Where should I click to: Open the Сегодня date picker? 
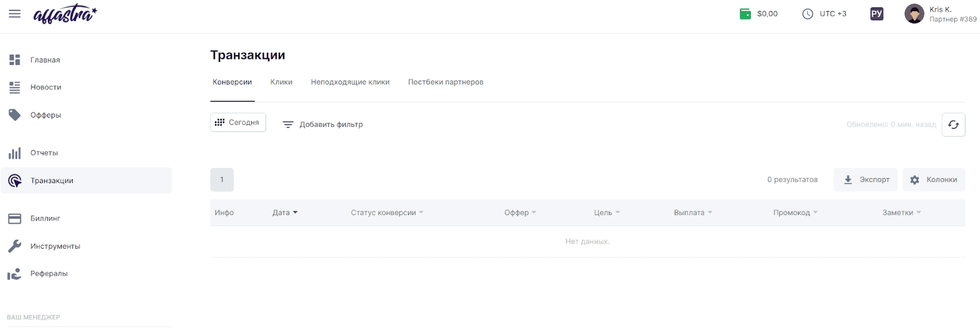pos(238,122)
